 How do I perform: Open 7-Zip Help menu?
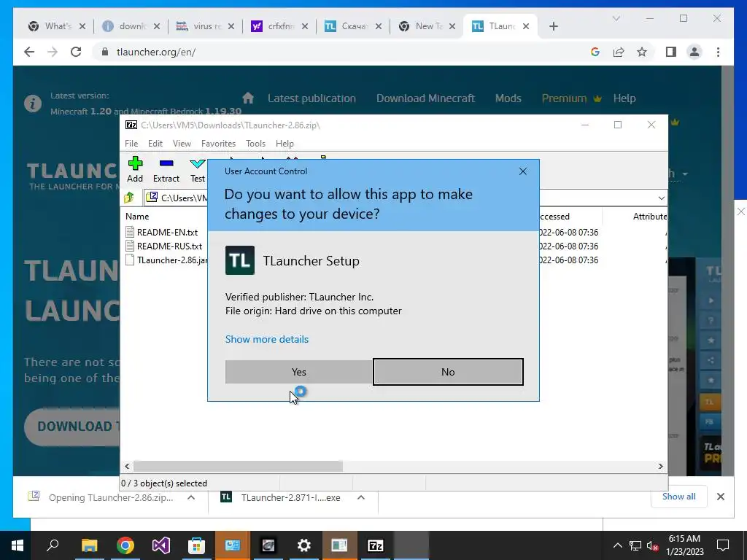tap(285, 144)
